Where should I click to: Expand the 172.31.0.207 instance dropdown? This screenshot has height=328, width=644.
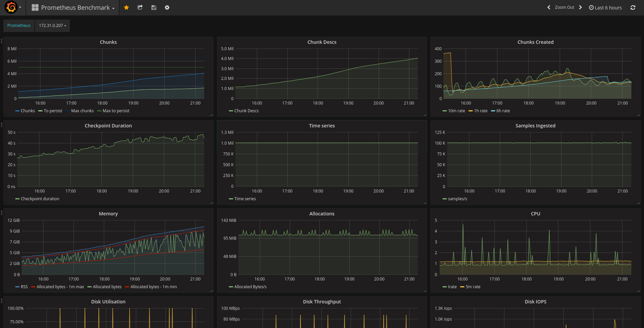tap(52, 26)
